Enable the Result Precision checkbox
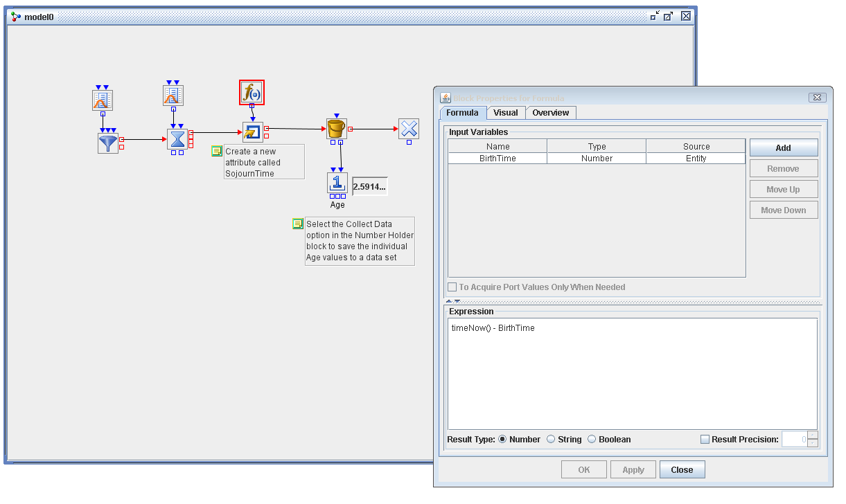 (705, 439)
